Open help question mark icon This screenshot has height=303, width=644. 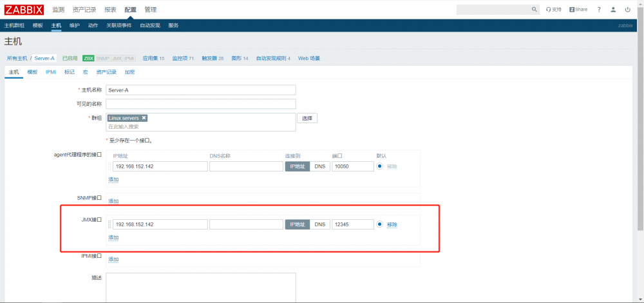(599, 10)
